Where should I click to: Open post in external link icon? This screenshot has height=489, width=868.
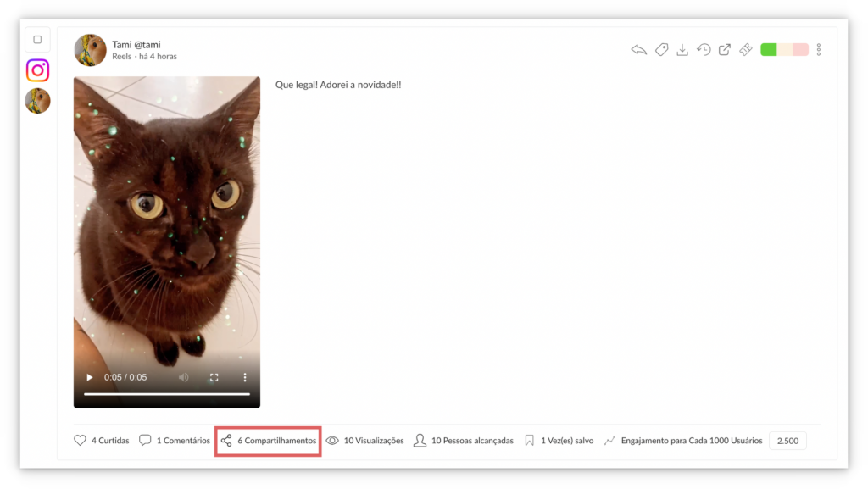[x=725, y=50]
